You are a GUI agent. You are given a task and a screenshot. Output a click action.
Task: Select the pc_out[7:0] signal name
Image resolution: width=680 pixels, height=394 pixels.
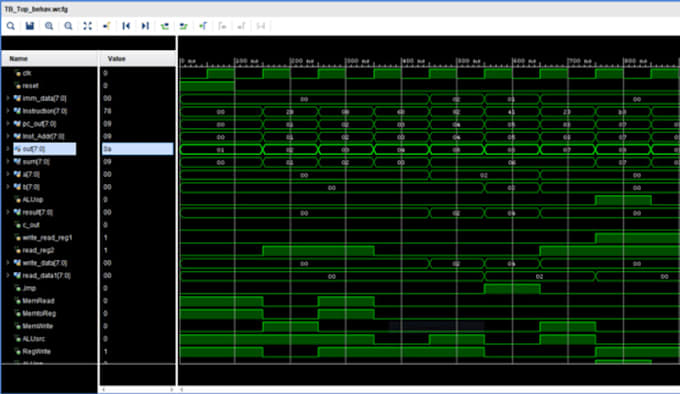[39, 124]
